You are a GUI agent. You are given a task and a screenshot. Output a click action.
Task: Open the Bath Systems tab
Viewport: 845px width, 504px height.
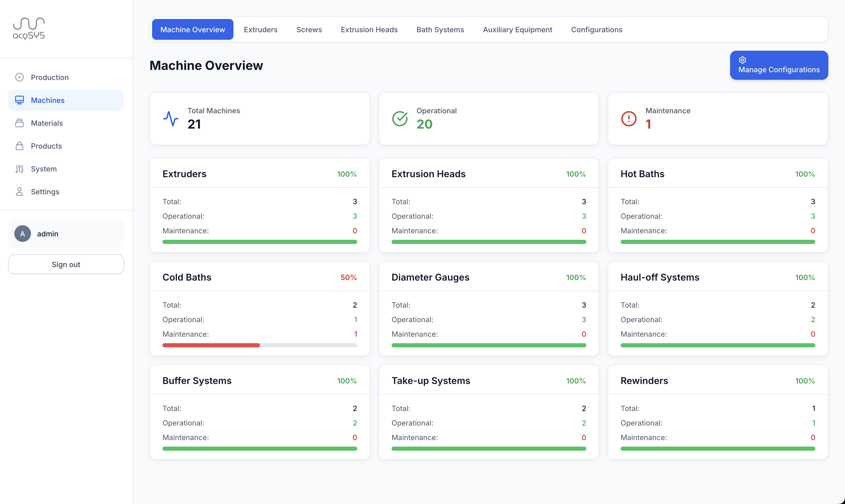440,30
